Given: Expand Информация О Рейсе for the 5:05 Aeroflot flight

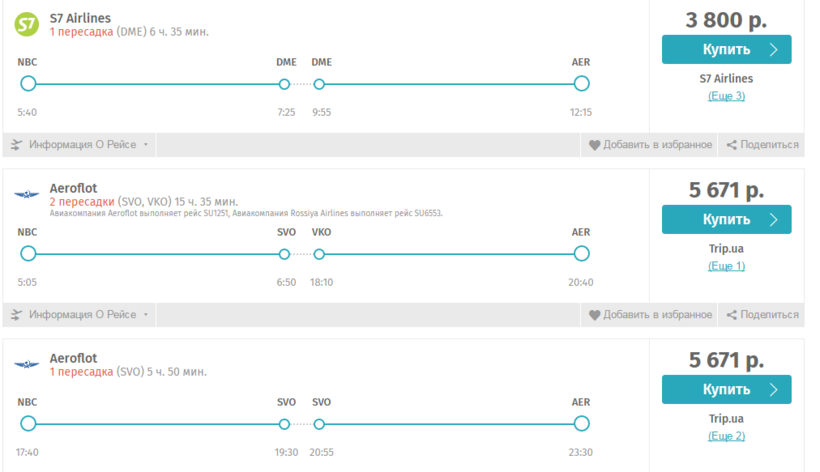Looking at the screenshot, I should point(88,315).
